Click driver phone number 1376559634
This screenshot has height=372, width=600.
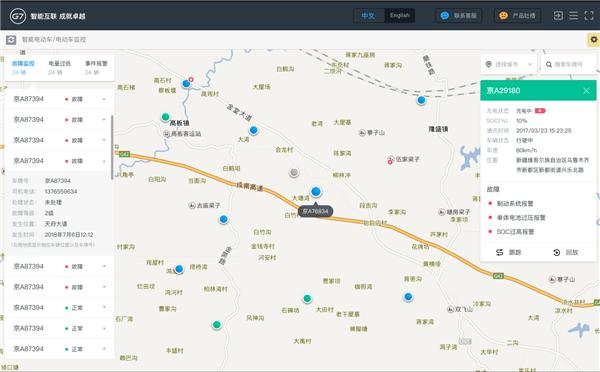pos(61,191)
